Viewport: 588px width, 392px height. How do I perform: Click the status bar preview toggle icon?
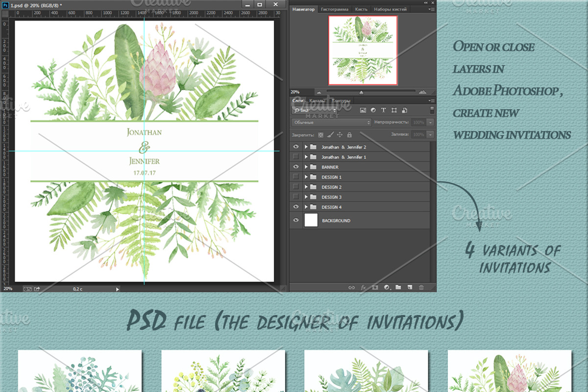27,289
